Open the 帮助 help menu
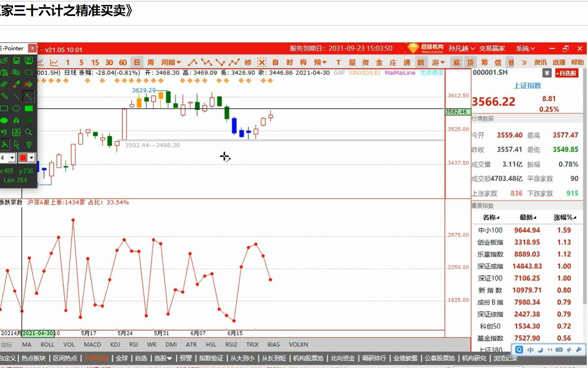 577,63
